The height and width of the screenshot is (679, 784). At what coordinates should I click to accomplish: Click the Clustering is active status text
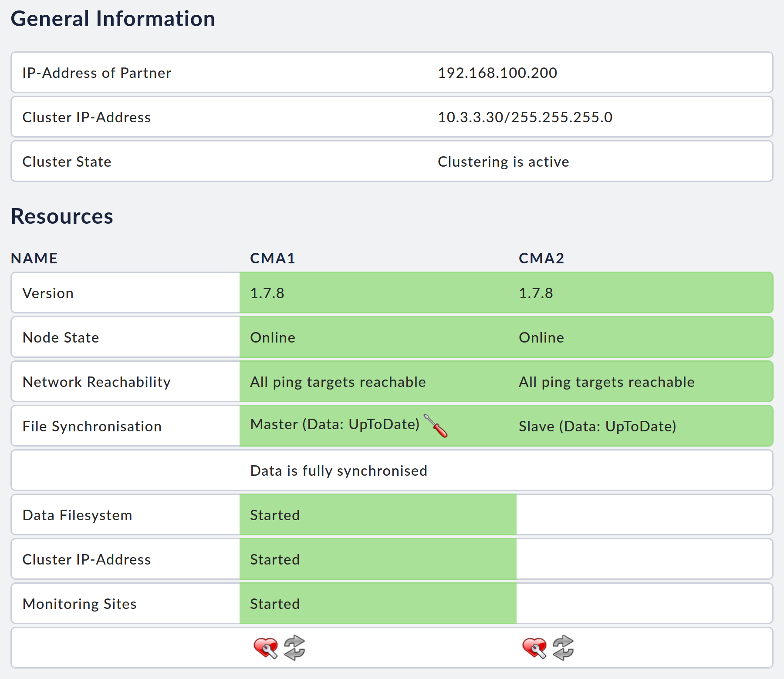click(503, 161)
